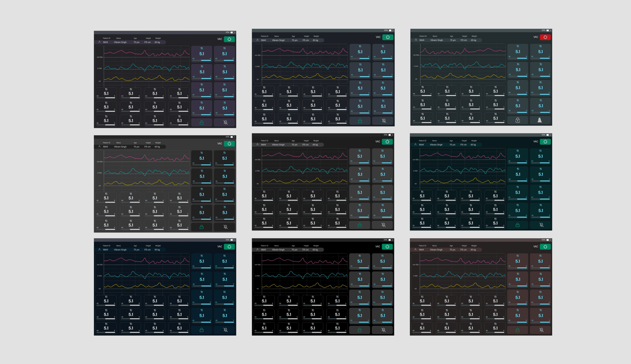
Task: Click the lock icon in top-center mockup
Action: 360,121
